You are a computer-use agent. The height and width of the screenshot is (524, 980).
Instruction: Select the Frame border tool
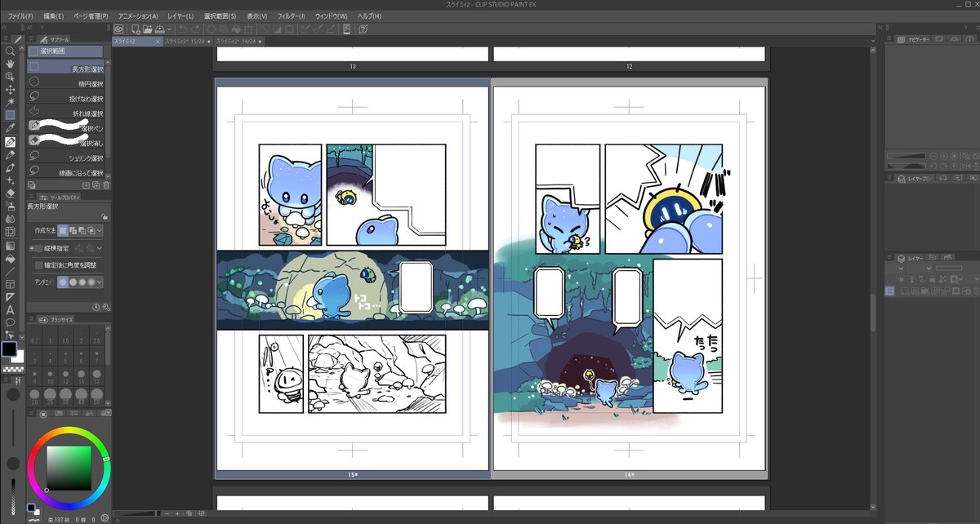[11, 284]
